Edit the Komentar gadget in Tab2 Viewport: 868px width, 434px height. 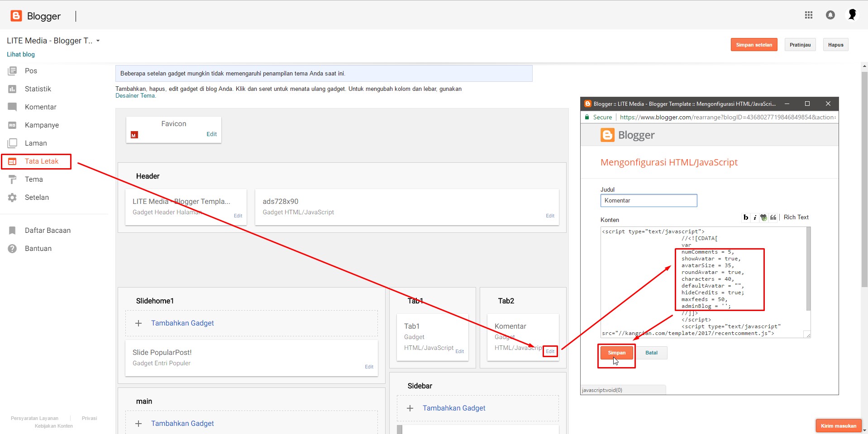(x=550, y=351)
